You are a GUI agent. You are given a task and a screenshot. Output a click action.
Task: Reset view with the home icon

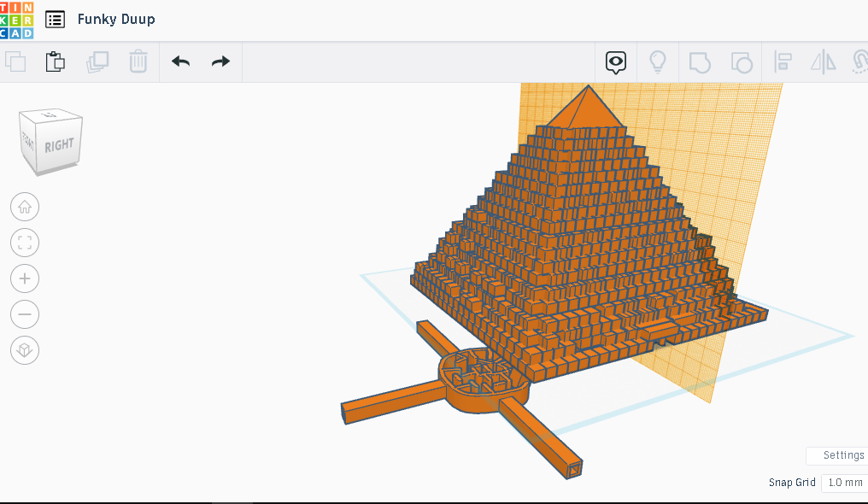point(25,207)
